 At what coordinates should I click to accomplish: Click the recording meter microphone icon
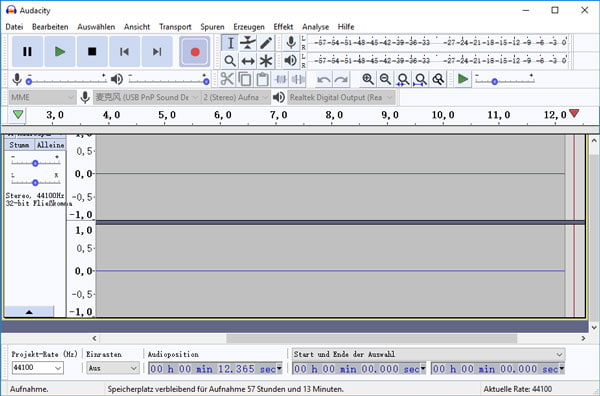coord(291,42)
